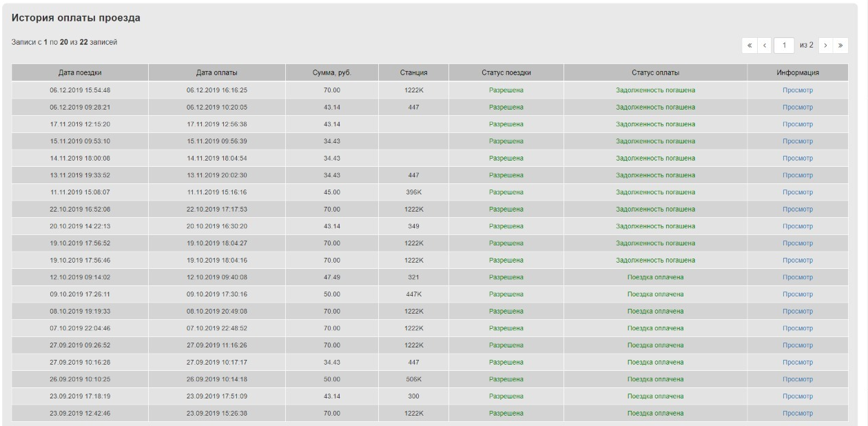
Task: Click Просмотр for trip 23.09.2019 12:42:46
Action: coord(798,414)
